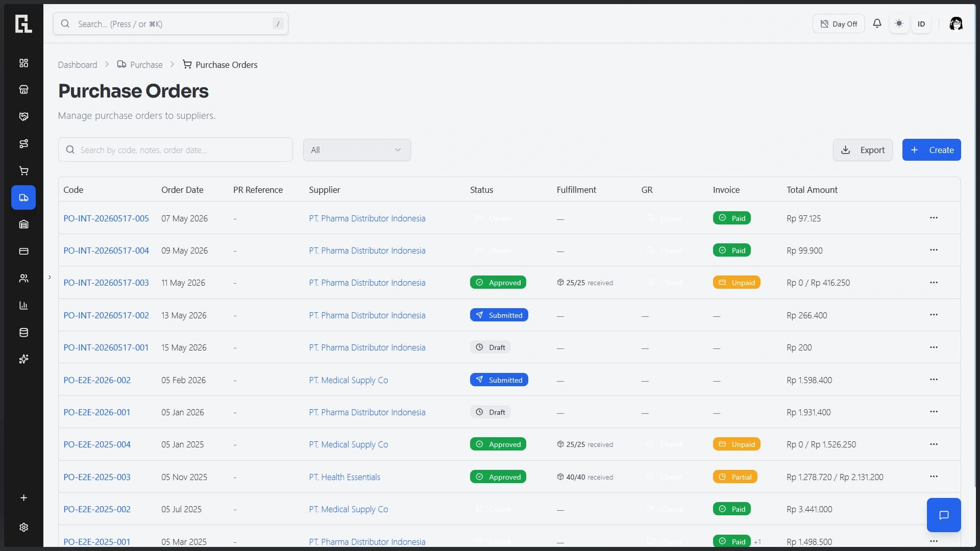Open row actions for PO-INT-20260517-004
The image size is (980, 551).
click(x=934, y=250)
